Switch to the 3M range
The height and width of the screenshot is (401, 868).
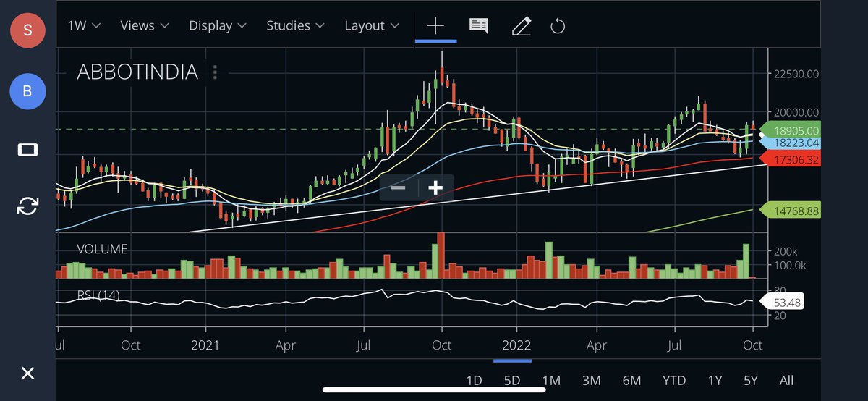pyautogui.click(x=592, y=380)
